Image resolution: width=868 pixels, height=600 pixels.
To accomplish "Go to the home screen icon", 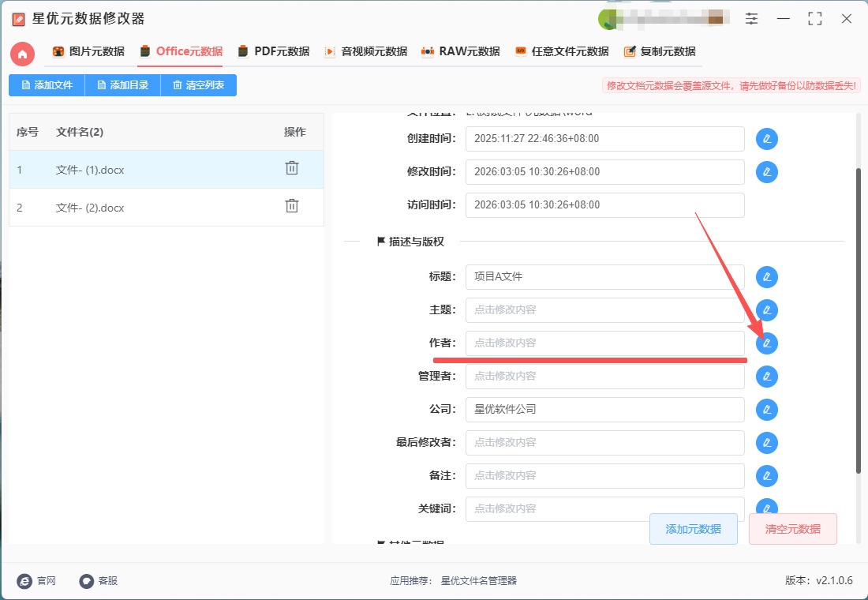I will point(23,54).
